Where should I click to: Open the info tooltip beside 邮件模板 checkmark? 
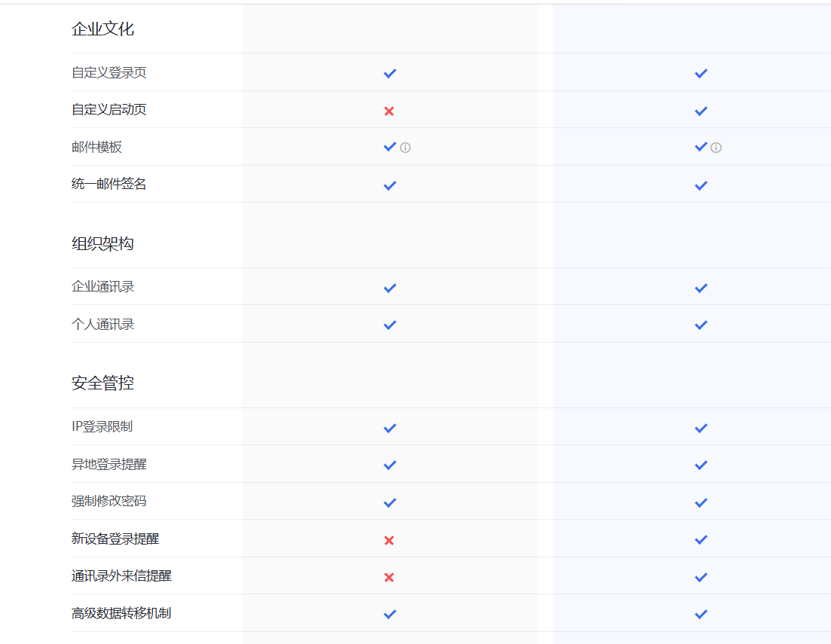tap(405, 148)
